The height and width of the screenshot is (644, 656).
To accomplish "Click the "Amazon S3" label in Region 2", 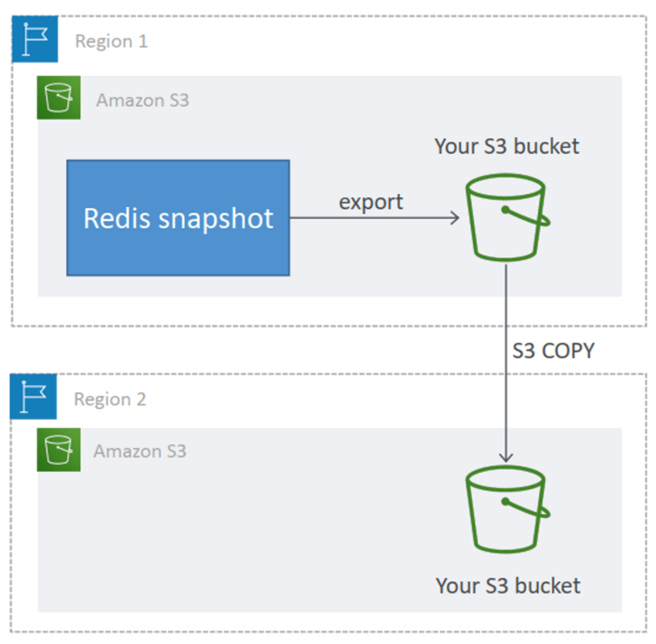I will coord(140,451).
